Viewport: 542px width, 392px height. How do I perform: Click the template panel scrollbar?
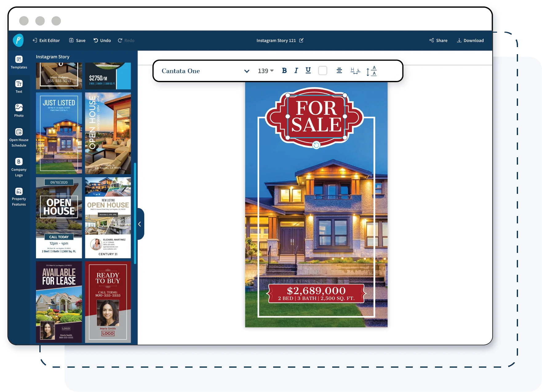click(135, 213)
